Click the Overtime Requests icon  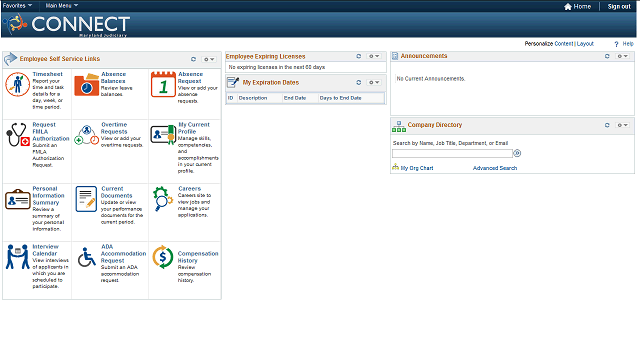click(x=87, y=135)
